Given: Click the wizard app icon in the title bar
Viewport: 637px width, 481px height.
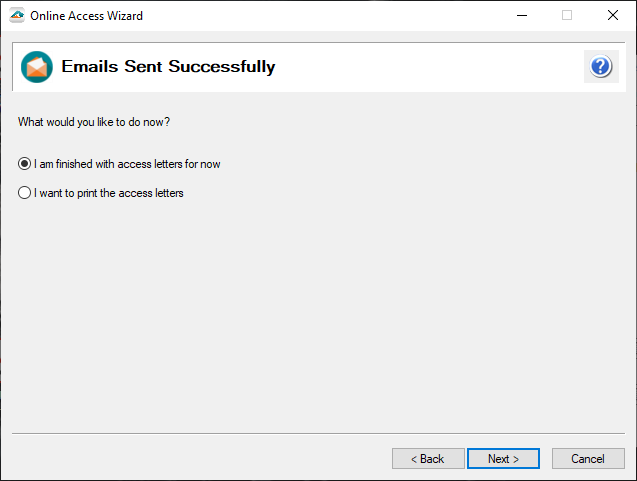Looking at the screenshot, I should 16,15.
